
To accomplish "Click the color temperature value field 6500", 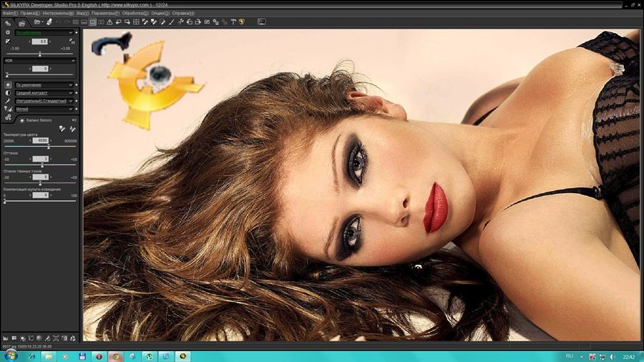I will (40, 140).
